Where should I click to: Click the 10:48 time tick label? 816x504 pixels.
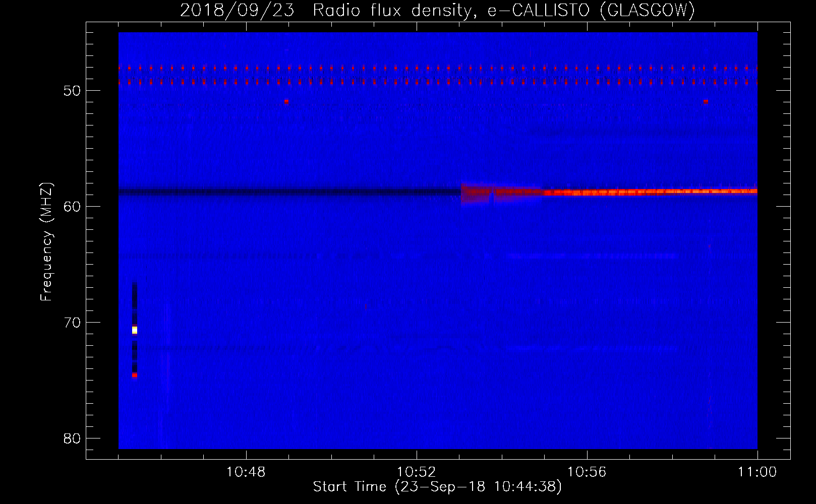(x=246, y=472)
